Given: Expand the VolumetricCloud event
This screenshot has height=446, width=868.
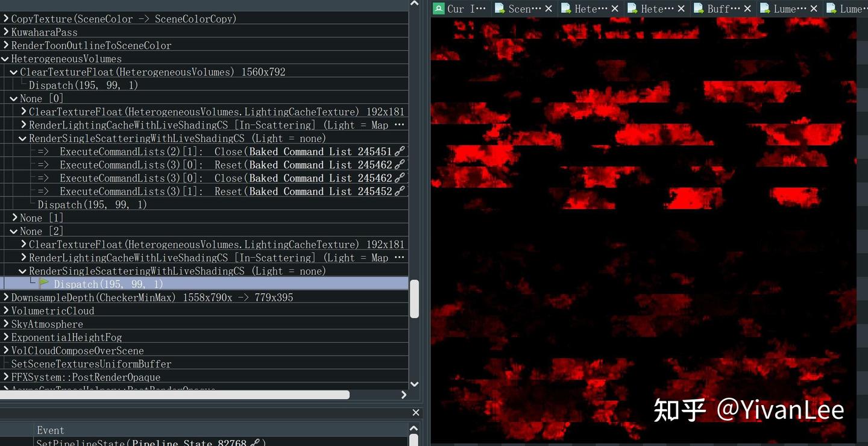Looking at the screenshot, I should pyautogui.click(x=5, y=310).
